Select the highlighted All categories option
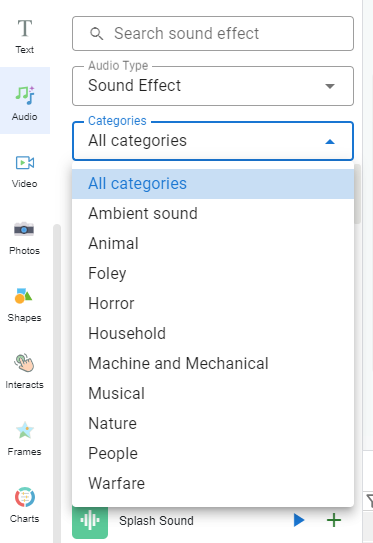 pos(213,184)
